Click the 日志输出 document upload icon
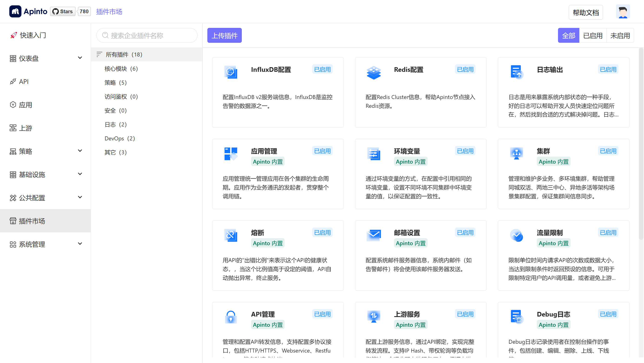This screenshot has width=644, height=363. pyautogui.click(x=517, y=72)
